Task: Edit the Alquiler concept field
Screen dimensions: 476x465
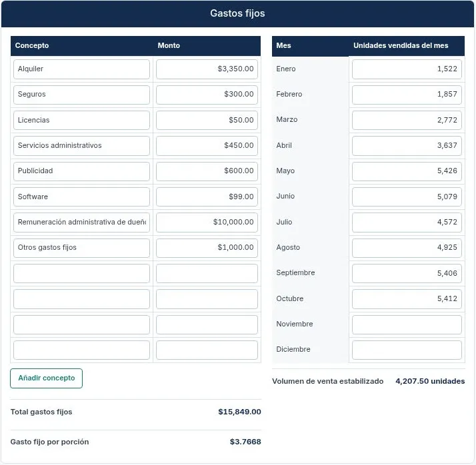Action: click(81, 69)
